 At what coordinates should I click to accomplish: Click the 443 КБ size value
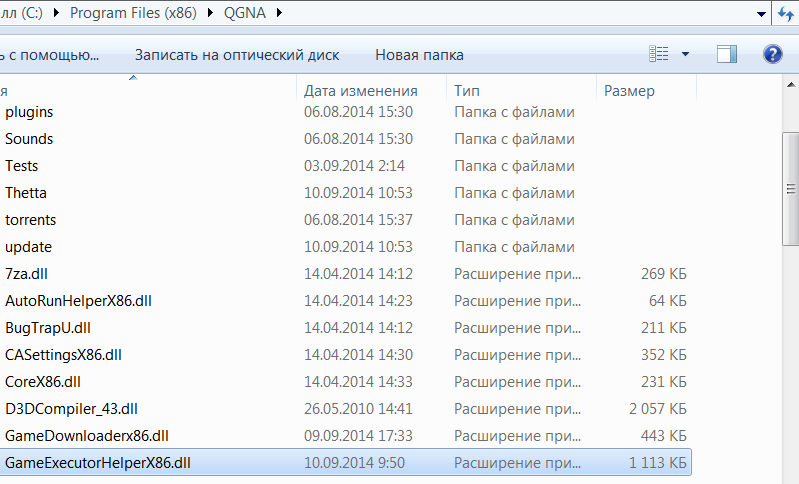[664, 436]
